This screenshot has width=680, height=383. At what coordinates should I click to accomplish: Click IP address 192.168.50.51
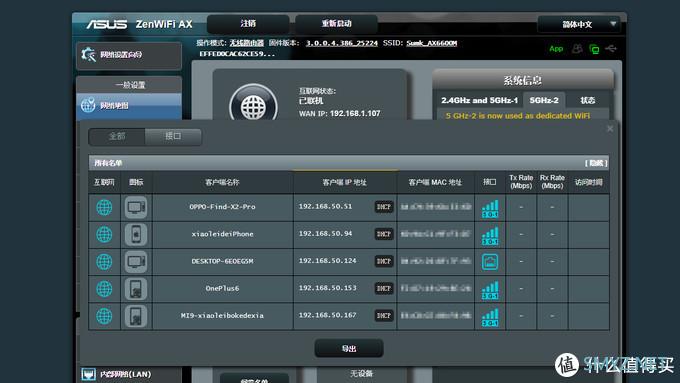(325, 206)
